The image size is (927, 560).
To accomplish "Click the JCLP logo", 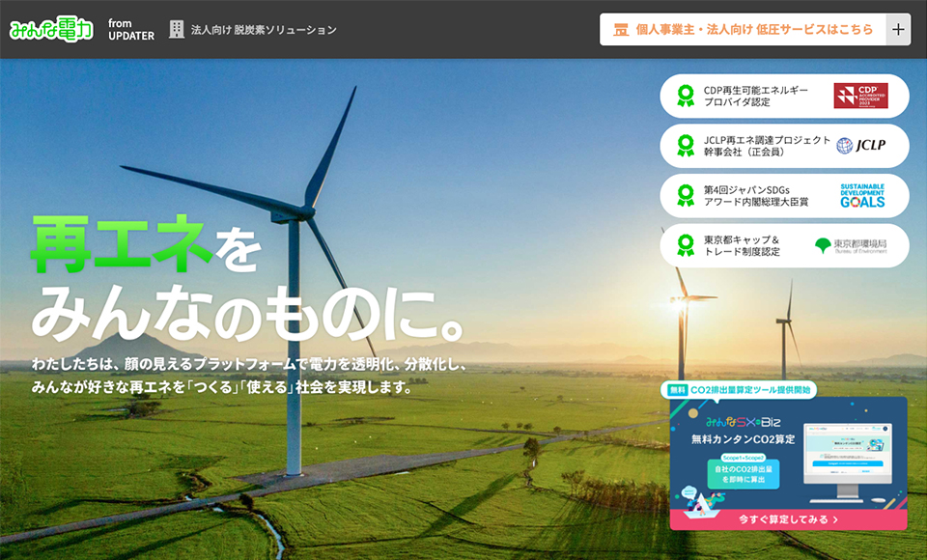I will click(860, 146).
